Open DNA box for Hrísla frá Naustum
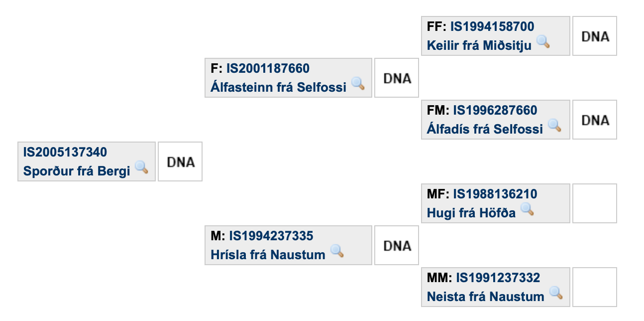The image size is (644, 321). [x=397, y=245]
